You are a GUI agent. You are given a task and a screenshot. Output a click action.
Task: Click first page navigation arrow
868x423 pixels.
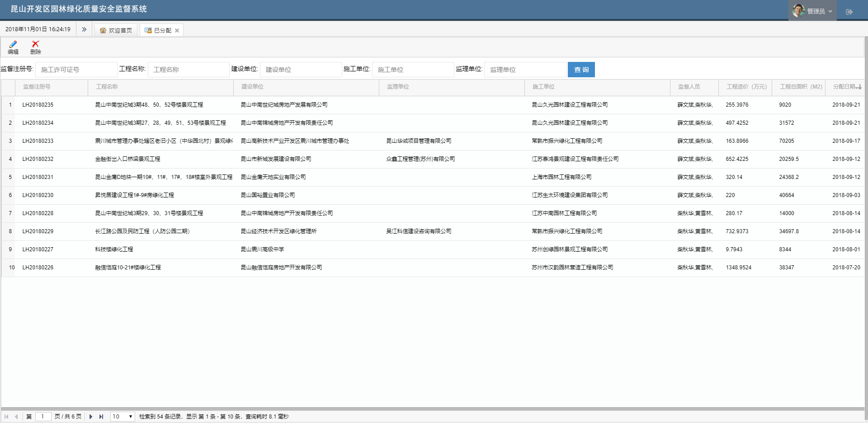pos(6,417)
